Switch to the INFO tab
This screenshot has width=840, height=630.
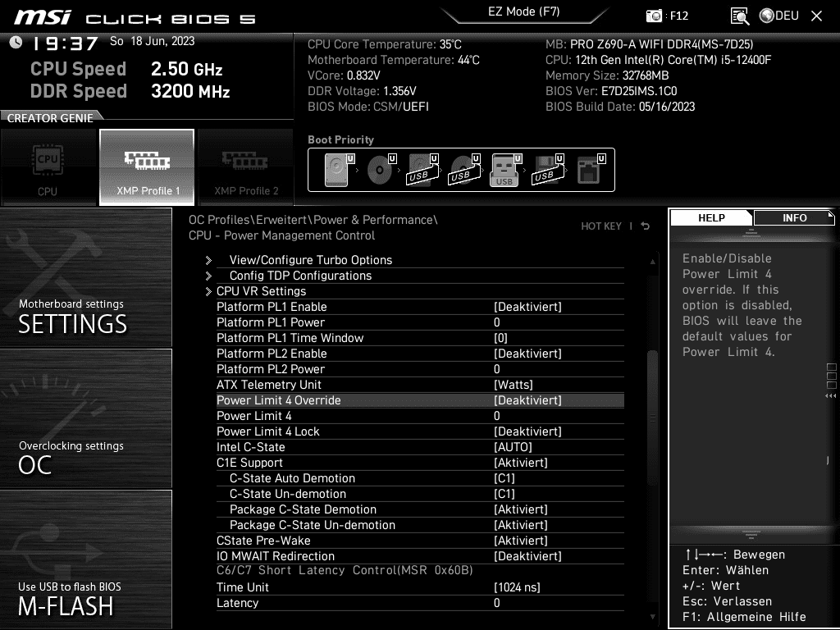(794, 218)
